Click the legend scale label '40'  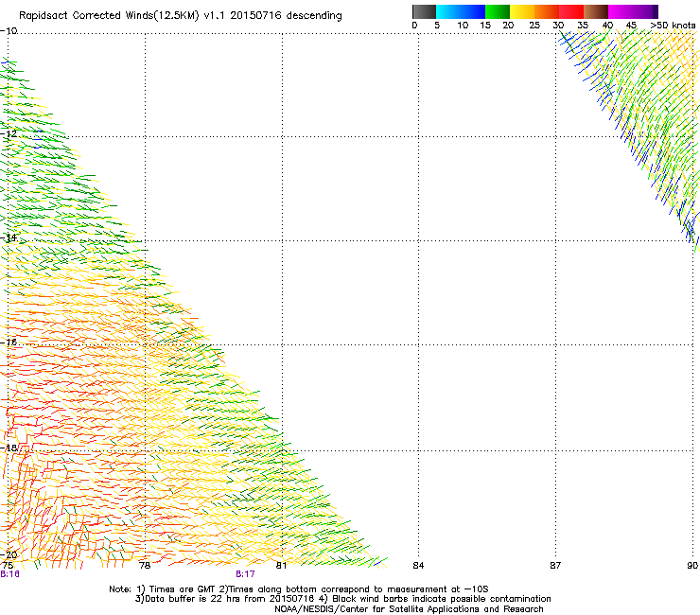coord(607,26)
